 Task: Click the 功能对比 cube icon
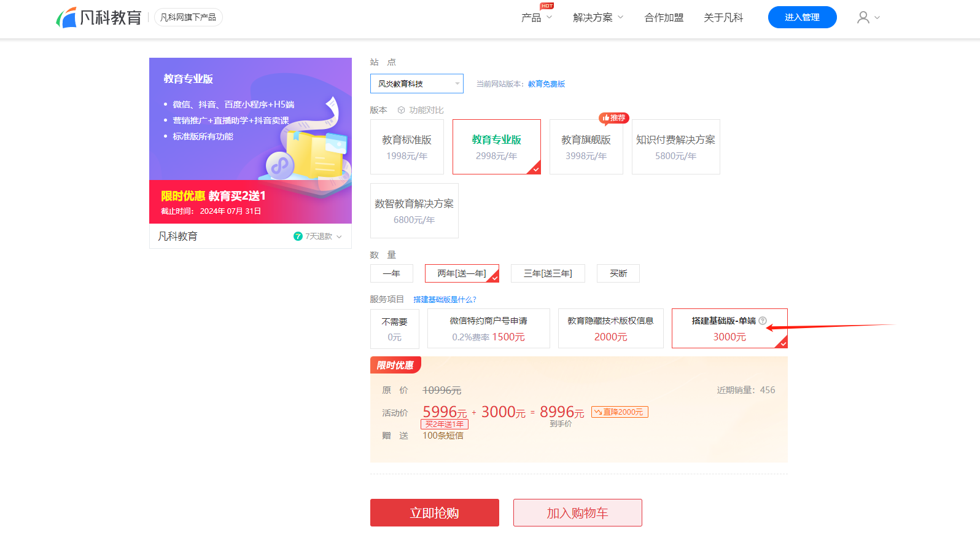tap(401, 110)
